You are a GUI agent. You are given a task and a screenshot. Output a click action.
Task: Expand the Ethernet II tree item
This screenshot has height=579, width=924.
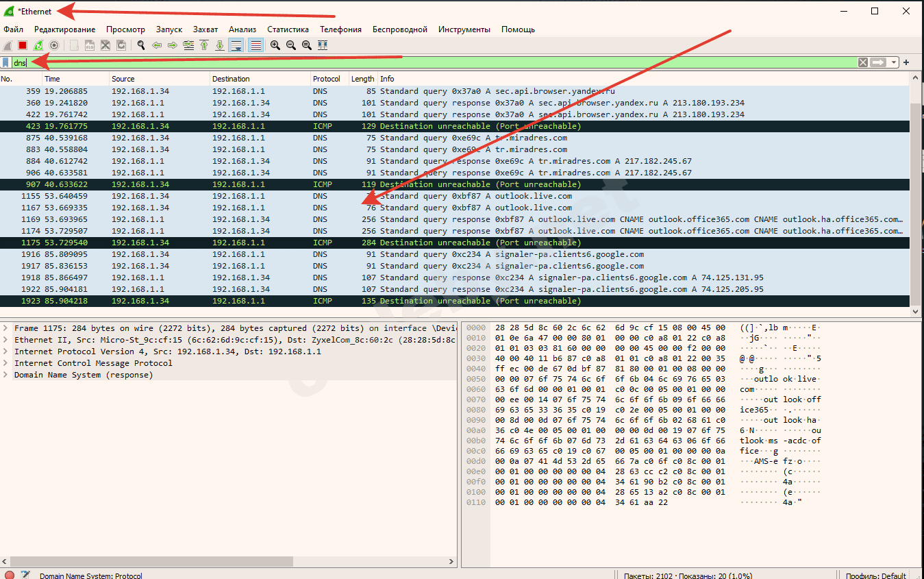click(x=6, y=340)
